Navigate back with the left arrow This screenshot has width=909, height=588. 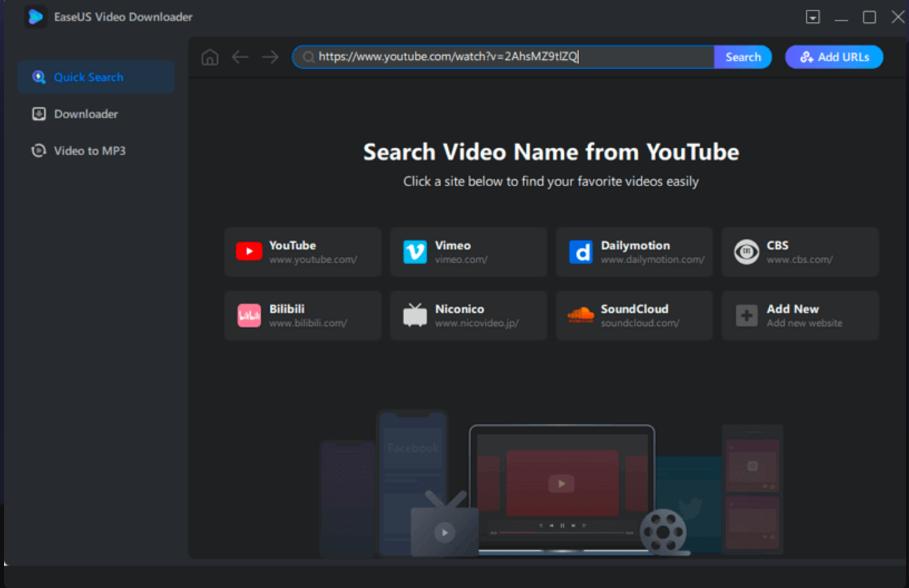240,57
